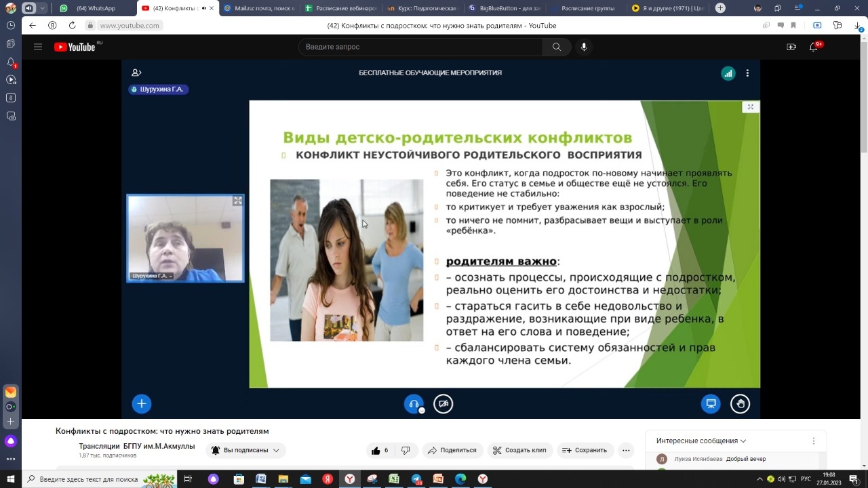Switch to the WhatsApp browser tab
The width and height of the screenshot is (868, 488).
click(95, 8)
